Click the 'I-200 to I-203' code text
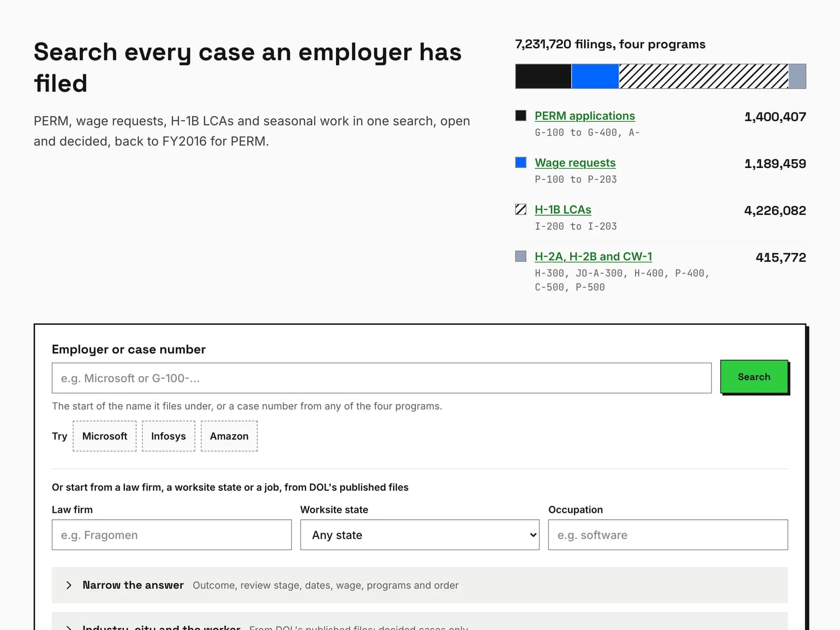The width and height of the screenshot is (840, 630). [x=575, y=226]
